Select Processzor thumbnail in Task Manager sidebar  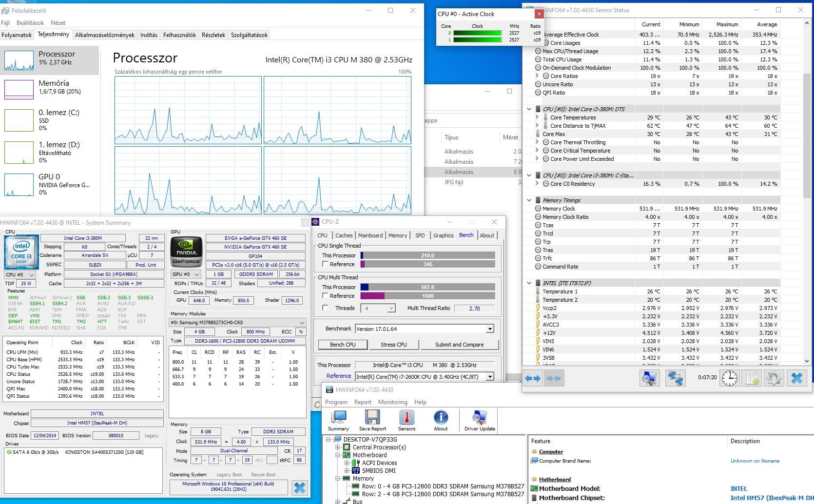click(x=19, y=60)
